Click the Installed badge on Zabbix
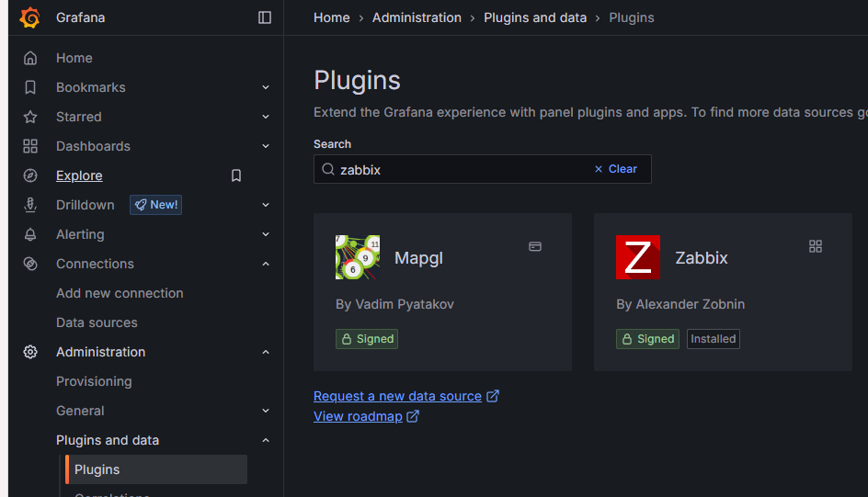868x497 pixels. (x=713, y=339)
